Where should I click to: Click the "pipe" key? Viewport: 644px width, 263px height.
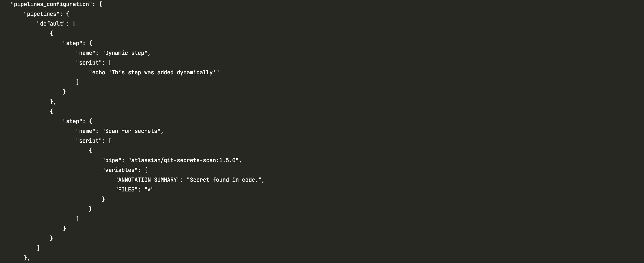click(x=111, y=160)
